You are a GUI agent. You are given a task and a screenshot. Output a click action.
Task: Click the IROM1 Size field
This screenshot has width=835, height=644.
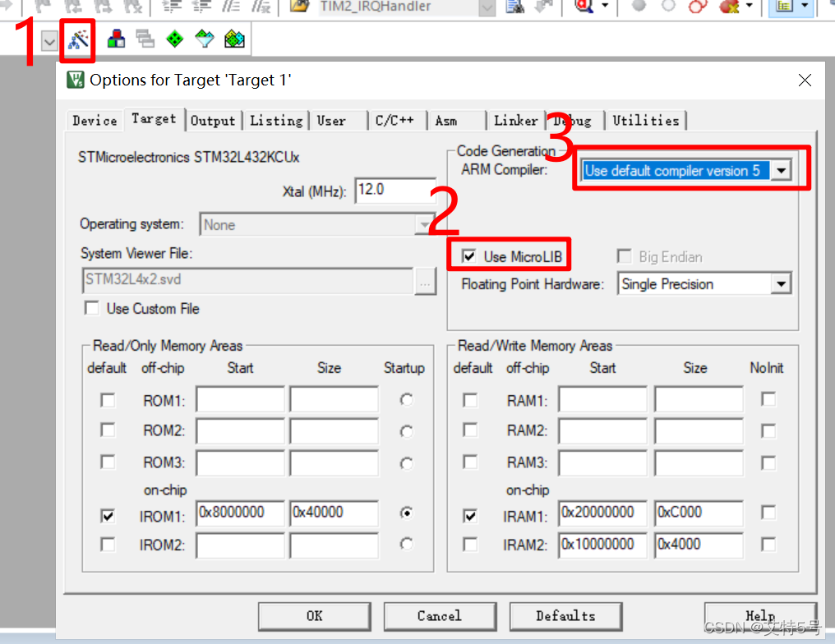[334, 513]
